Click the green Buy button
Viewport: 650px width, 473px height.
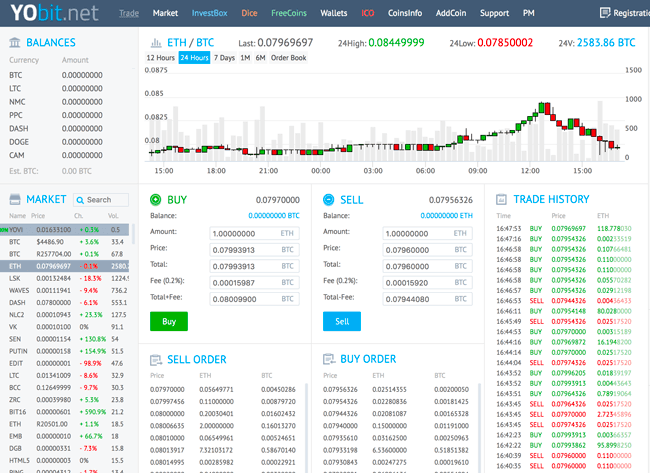coord(169,321)
